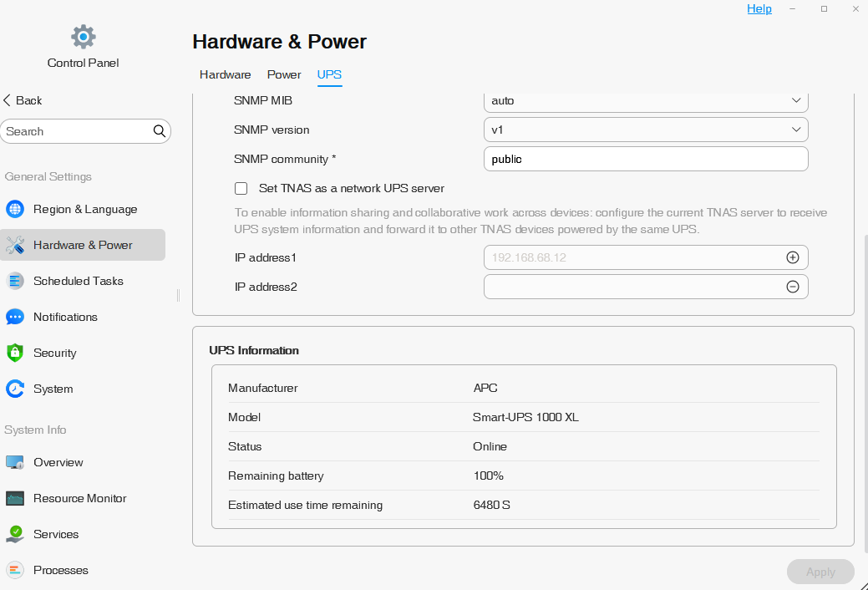The height and width of the screenshot is (590, 868).
Task: Open Scheduled Tasks settings
Action: 78,281
